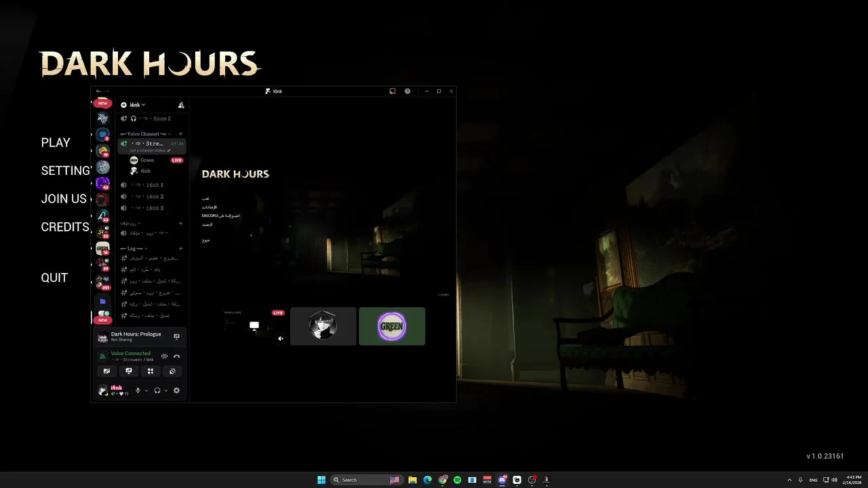Open the server icon with badge 52
The height and width of the screenshot is (488, 868).
(102, 216)
